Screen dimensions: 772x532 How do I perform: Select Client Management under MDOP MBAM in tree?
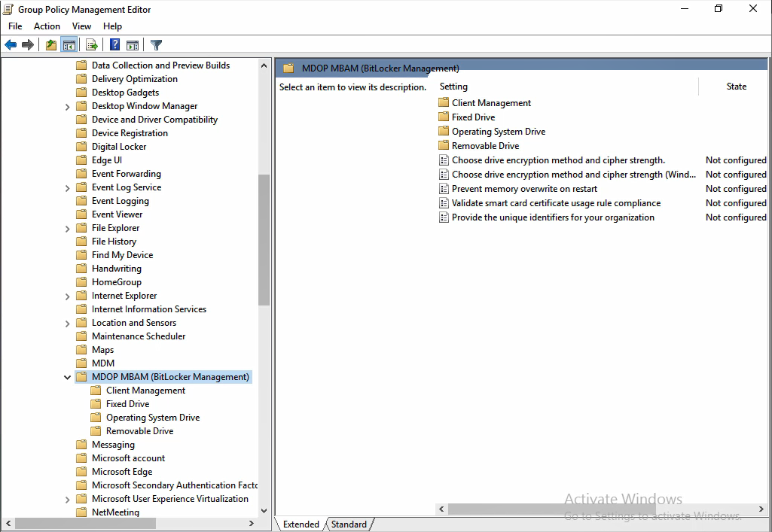[x=145, y=391]
